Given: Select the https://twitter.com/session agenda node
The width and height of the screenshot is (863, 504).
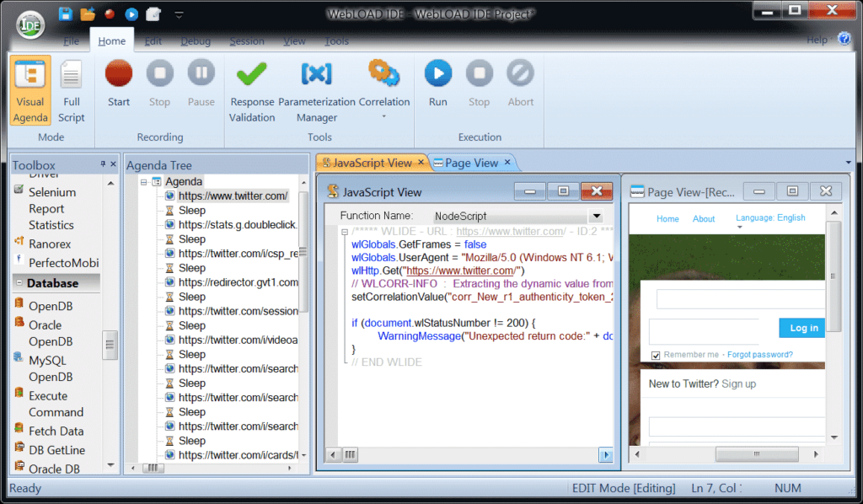Looking at the screenshot, I should [x=238, y=311].
